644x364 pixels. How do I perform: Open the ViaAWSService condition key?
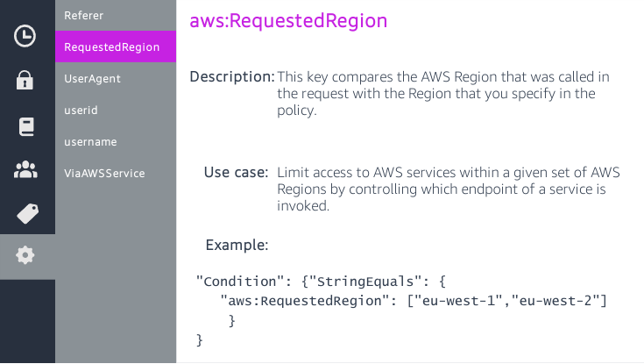[104, 173]
